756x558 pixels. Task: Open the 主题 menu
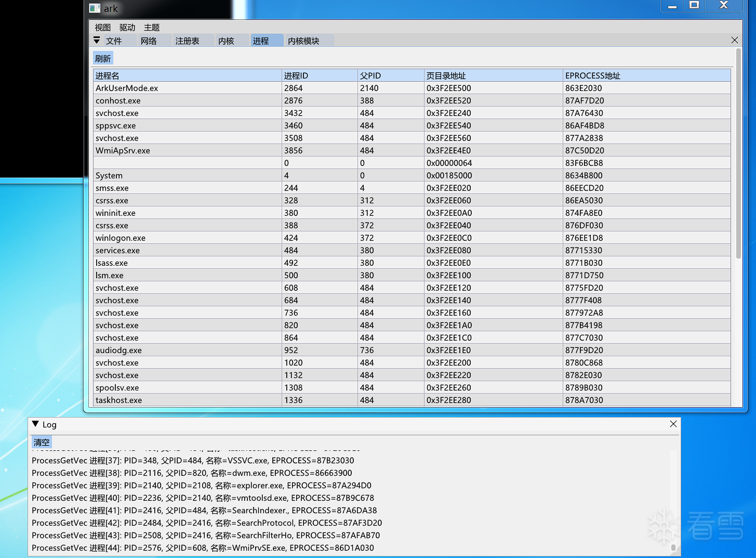pos(152,28)
